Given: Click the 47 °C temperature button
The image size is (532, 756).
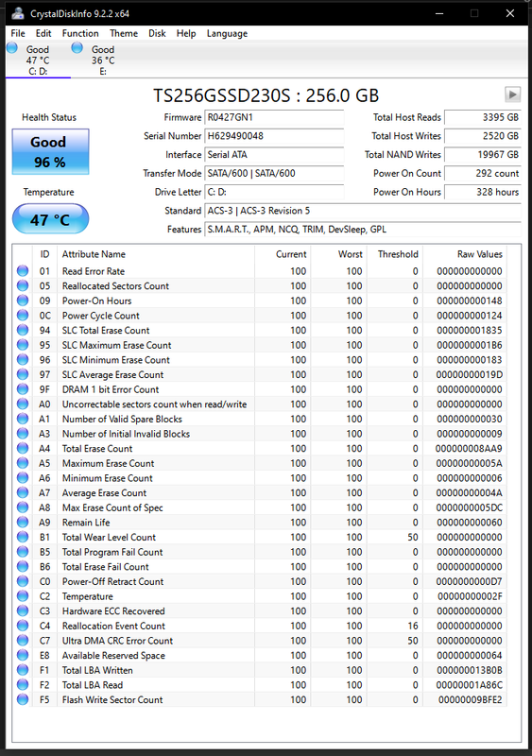Looking at the screenshot, I should pos(51,219).
